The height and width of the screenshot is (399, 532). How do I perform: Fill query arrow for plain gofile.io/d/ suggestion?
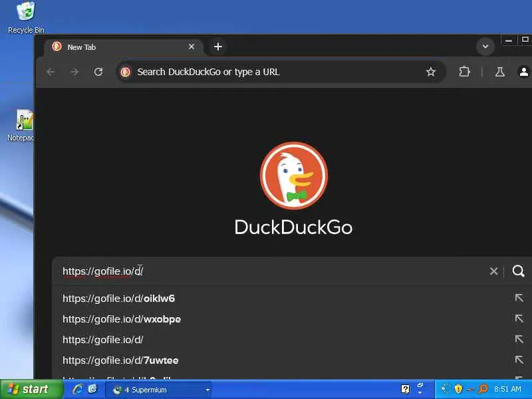[519, 339]
